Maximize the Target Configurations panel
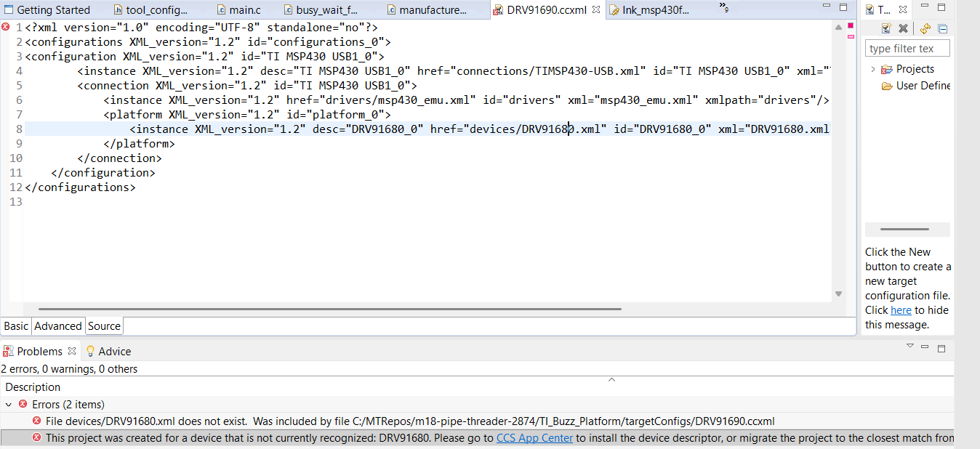980x449 pixels. (942, 8)
